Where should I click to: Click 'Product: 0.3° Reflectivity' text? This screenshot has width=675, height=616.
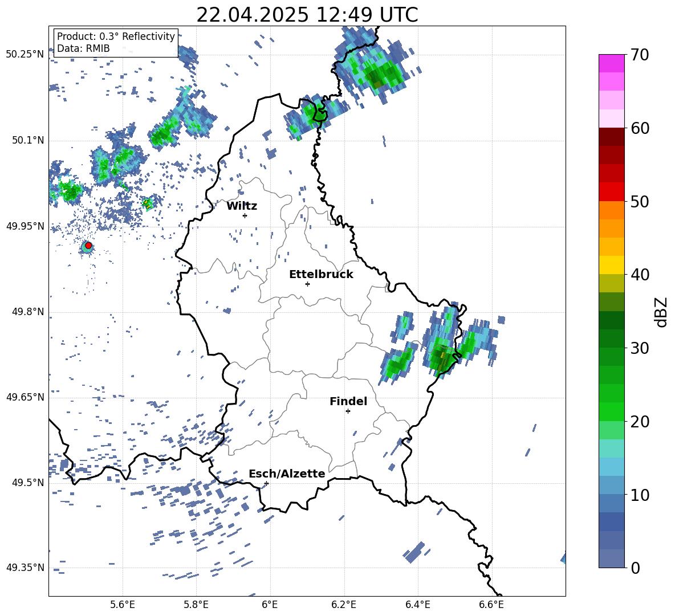116,36
